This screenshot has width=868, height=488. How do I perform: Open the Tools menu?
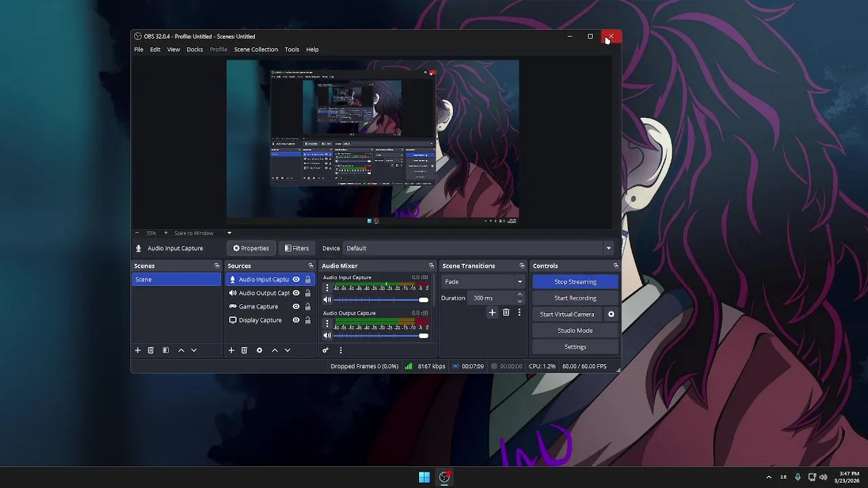(292, 49)
